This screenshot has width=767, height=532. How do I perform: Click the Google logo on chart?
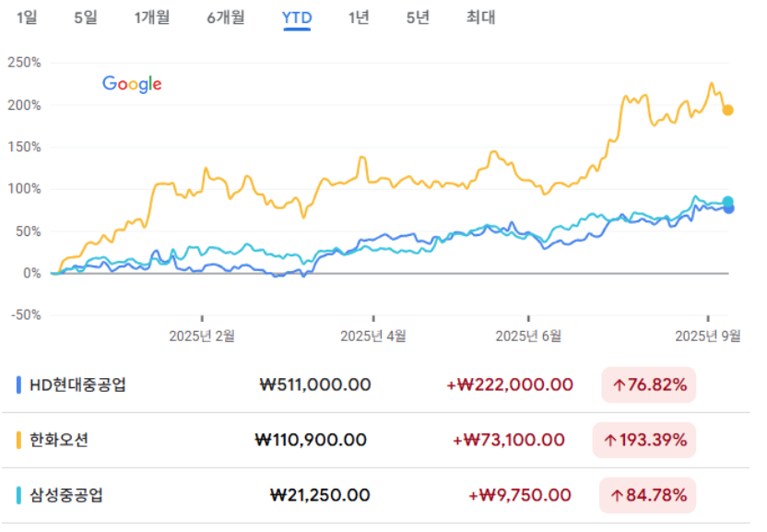pos(132,84)
